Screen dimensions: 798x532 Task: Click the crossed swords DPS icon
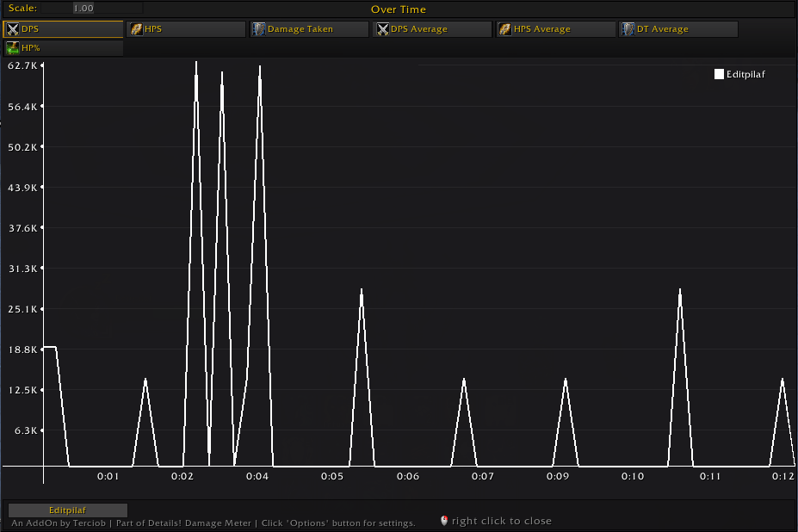(13, 29)
